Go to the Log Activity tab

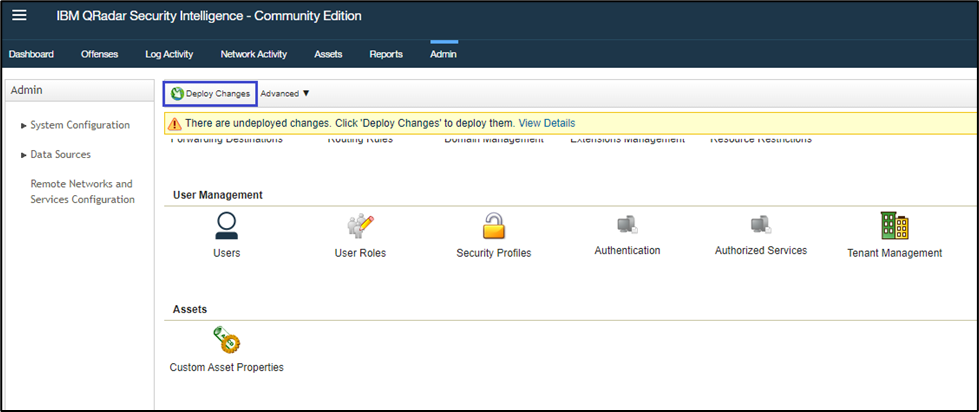click(x=169, y=54)
